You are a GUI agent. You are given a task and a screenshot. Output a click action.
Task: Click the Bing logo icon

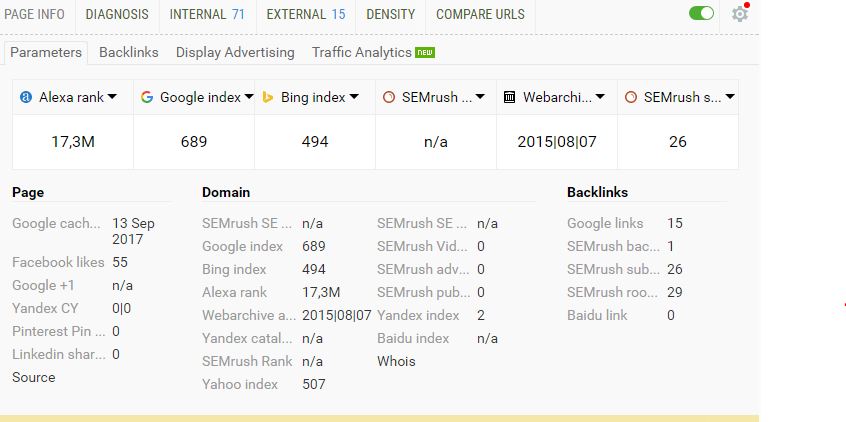point(267,97)
